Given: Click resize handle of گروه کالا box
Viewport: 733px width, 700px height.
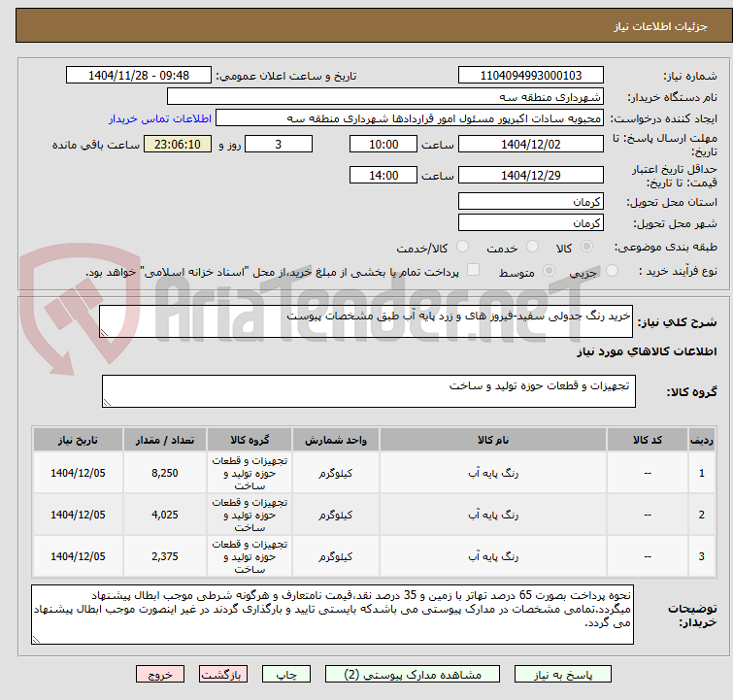Looking at the screenshot, I should (x=107, y=403).
